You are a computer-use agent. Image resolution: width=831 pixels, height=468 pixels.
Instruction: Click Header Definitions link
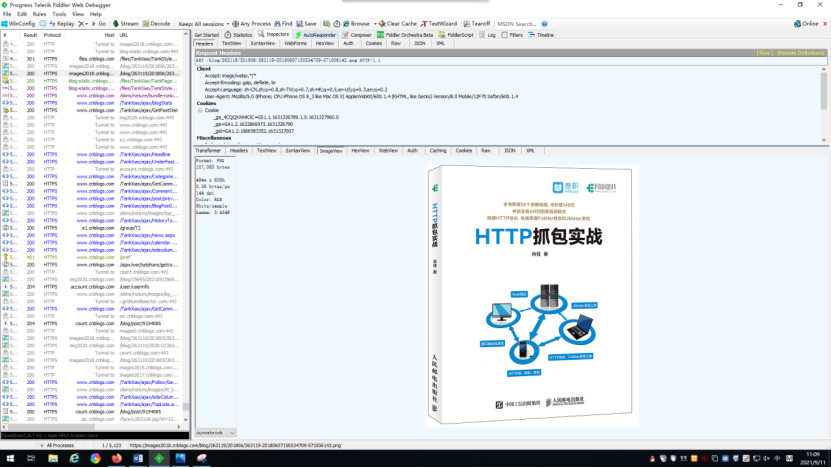[x=800, y=53]
